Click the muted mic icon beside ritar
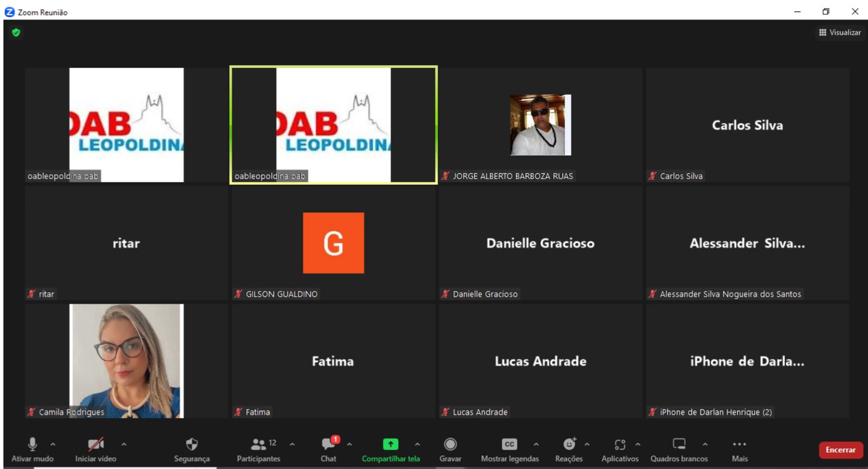The width and height of the screenshot is (868, 469). (x=31, y=294)
